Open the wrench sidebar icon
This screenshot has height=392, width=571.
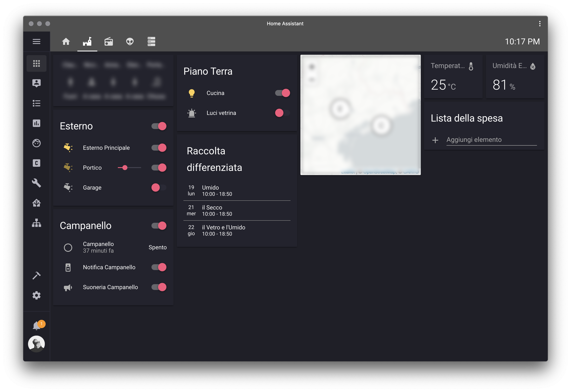click(x=36, y=183)
